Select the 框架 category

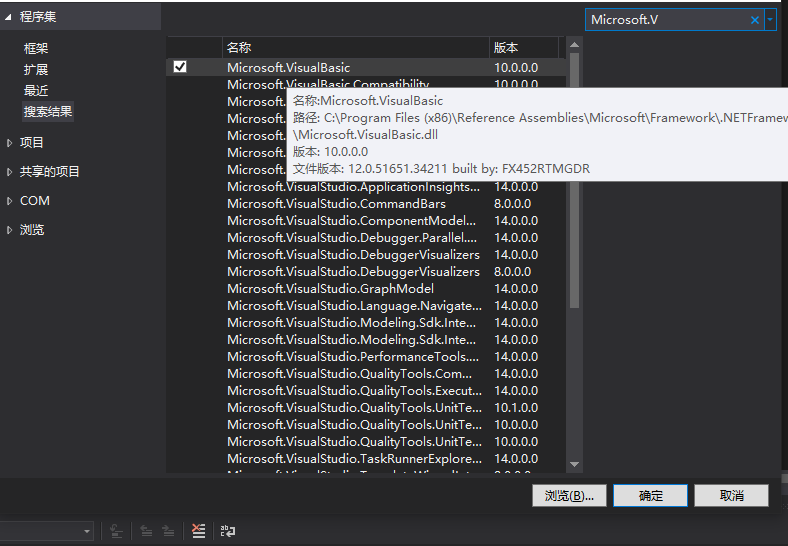pyautogui.click(x=36, y=48)
